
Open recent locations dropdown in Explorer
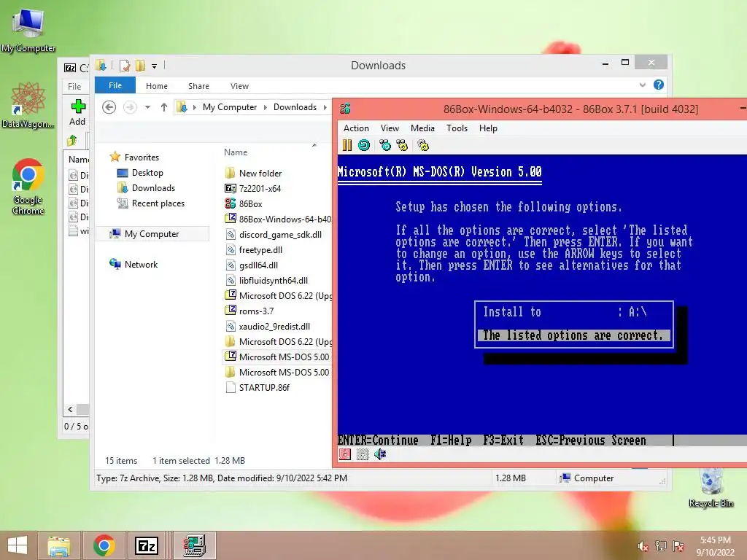click(147, 107)
